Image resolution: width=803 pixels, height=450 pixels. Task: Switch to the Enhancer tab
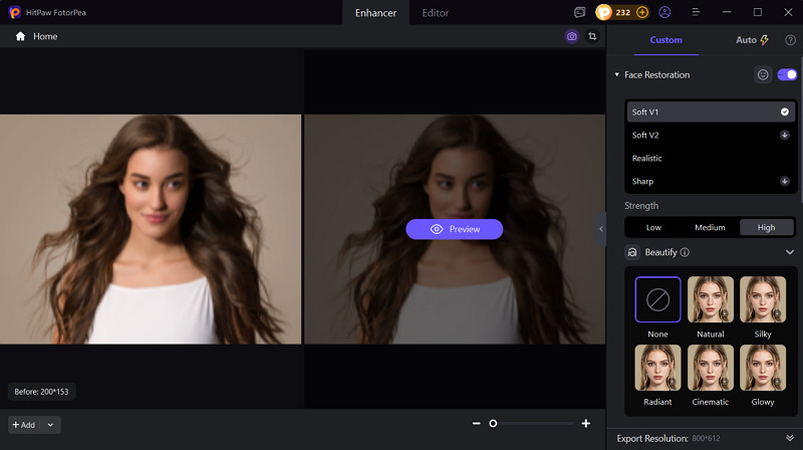click(376, 13)
